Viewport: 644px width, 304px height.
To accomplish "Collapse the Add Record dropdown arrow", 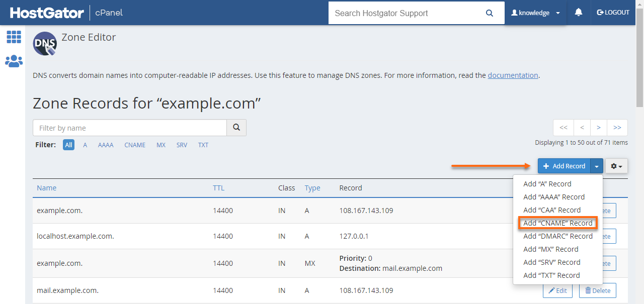I will coord(597,166).
